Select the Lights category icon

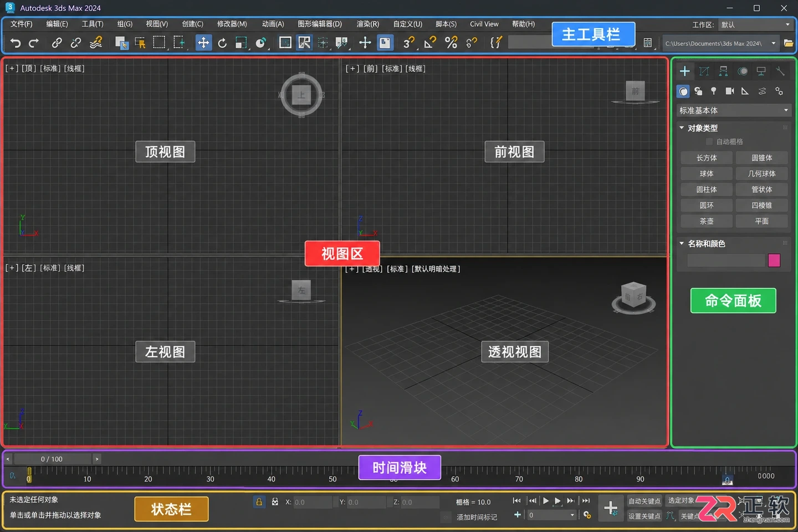[714, 91]
